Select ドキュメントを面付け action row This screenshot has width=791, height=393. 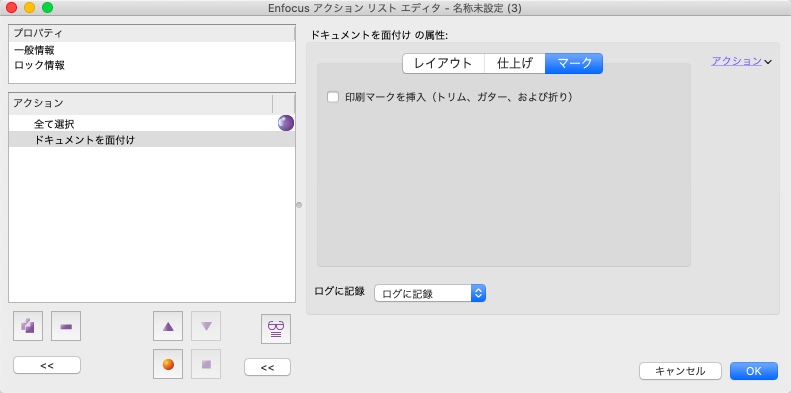pos(152,140)
